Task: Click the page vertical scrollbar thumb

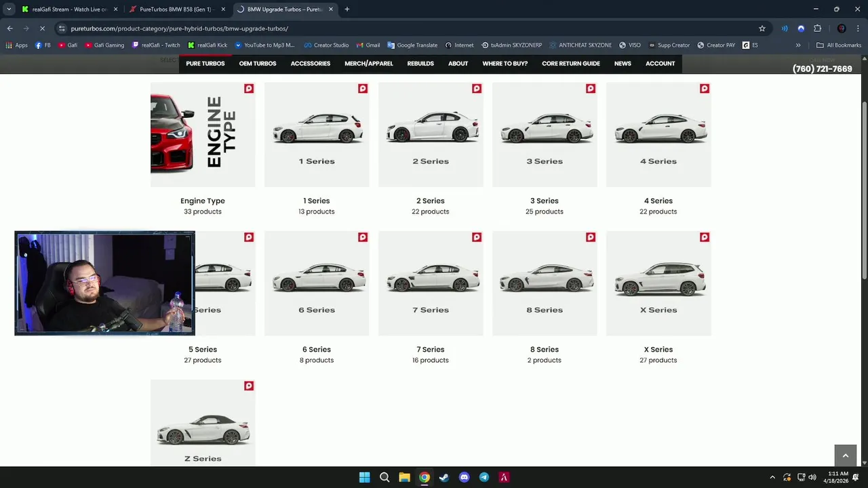Action: 864,190
